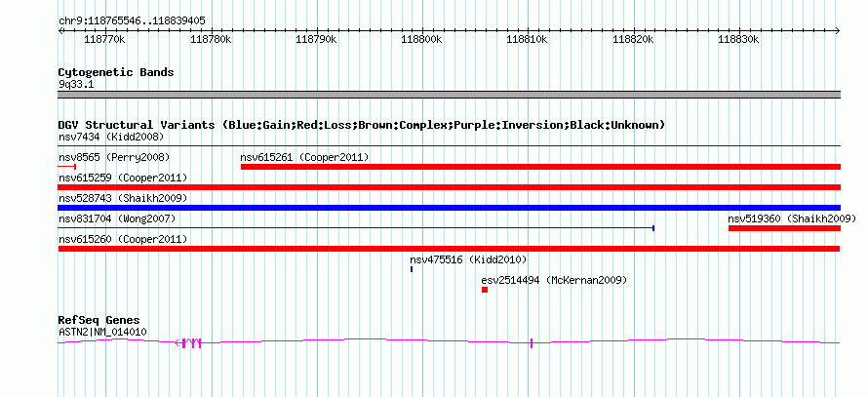Click the small blue nsv475516 marker

click(412, 269)
